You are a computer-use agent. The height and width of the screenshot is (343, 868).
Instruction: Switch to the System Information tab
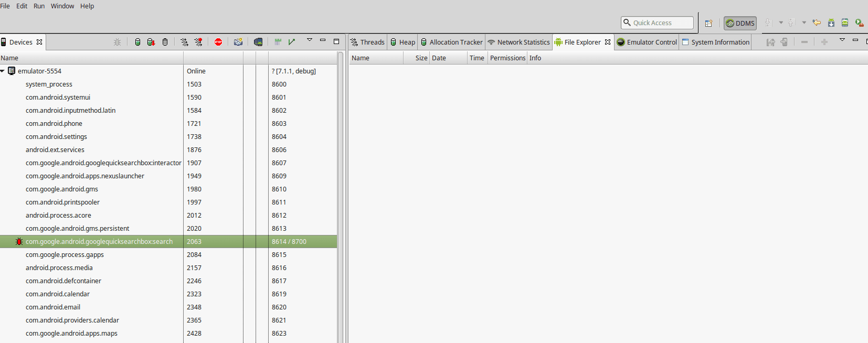(x=715, y=42)
